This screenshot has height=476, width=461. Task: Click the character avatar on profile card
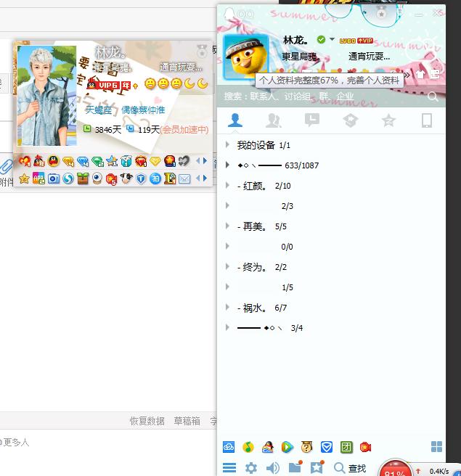tap(46, 96)
